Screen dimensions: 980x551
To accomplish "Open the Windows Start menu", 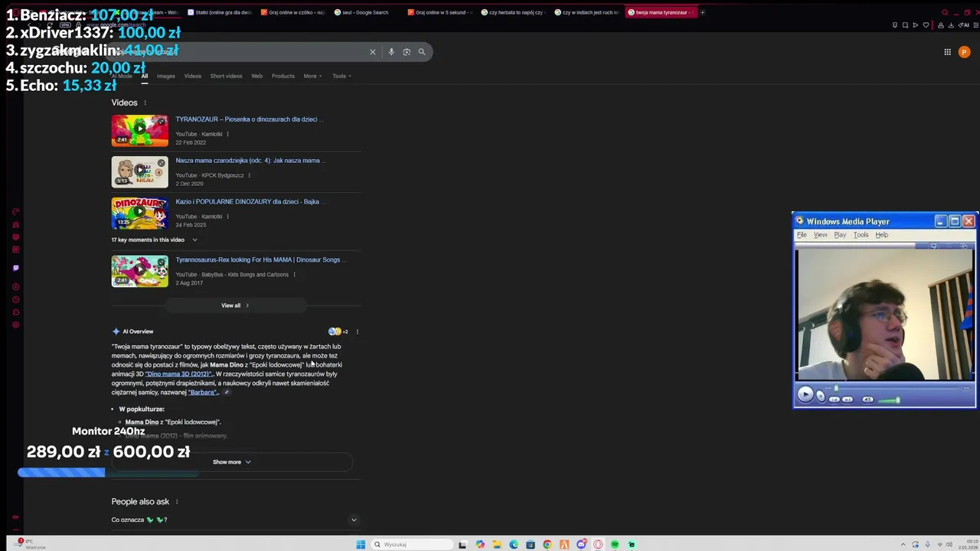I will (361, 545).
